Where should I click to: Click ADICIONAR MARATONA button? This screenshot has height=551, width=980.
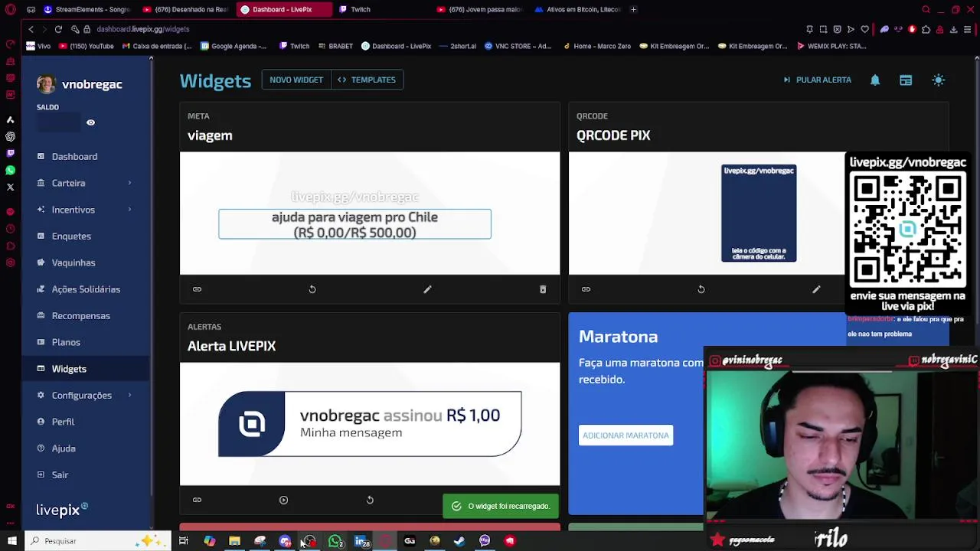pos(626,435)
